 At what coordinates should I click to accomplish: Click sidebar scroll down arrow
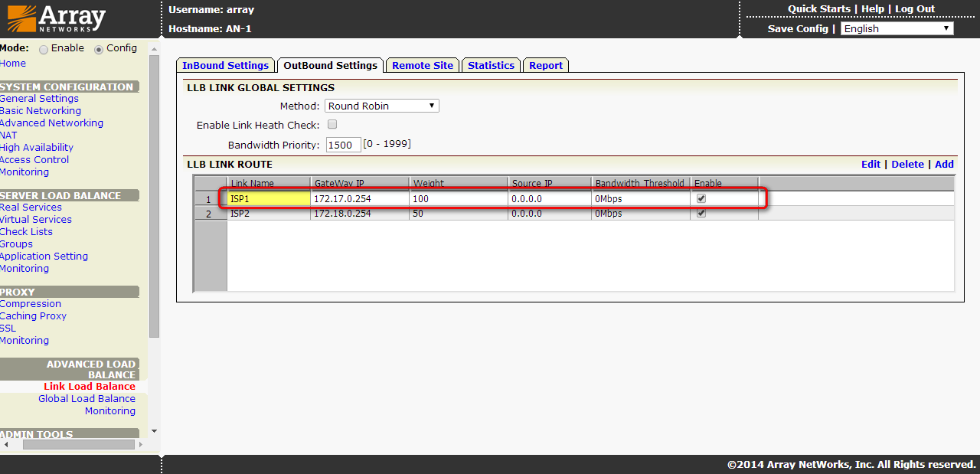pos(155,431)
